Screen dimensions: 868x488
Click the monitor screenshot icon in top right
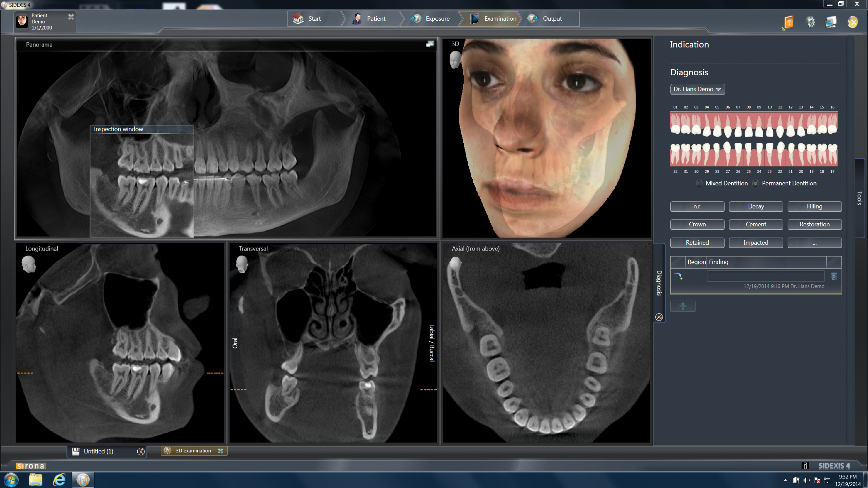[x=831, y=22]
